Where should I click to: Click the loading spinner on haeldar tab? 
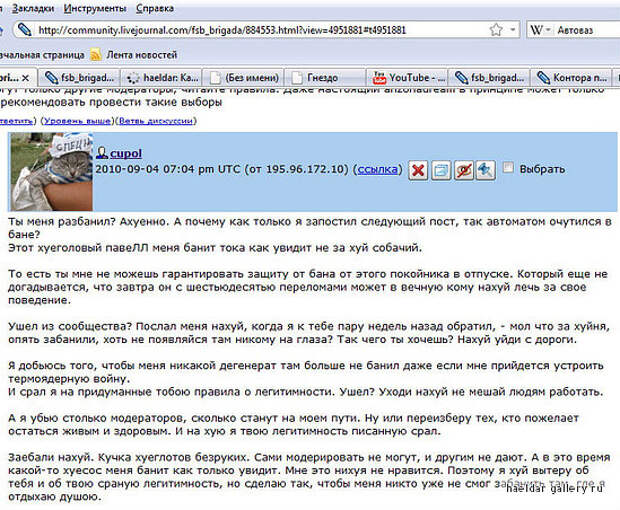(133, 78)
